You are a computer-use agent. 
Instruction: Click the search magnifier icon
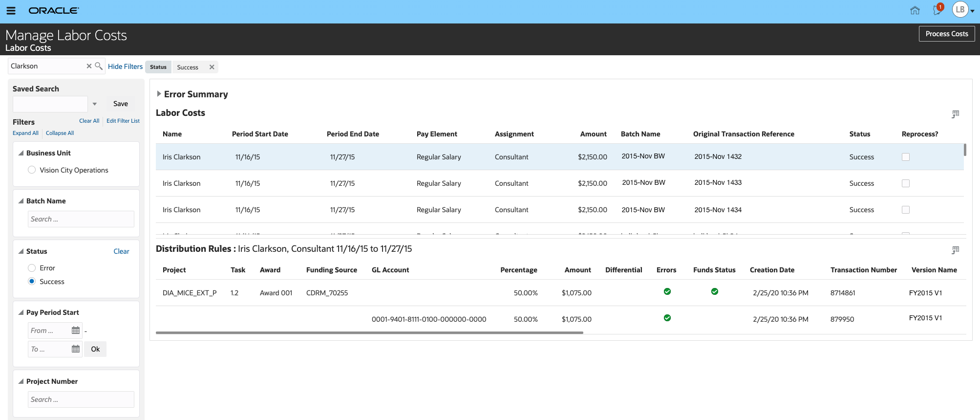tap(99, 66)
